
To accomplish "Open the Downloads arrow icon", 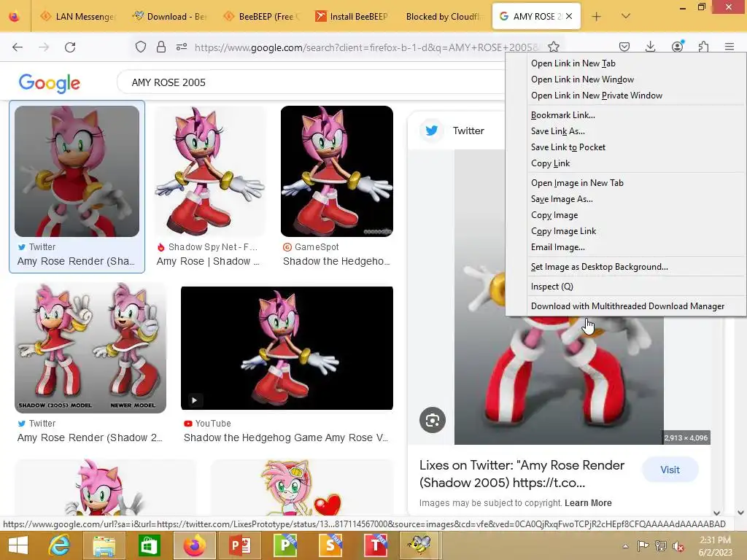I will (x=650, y=47).
